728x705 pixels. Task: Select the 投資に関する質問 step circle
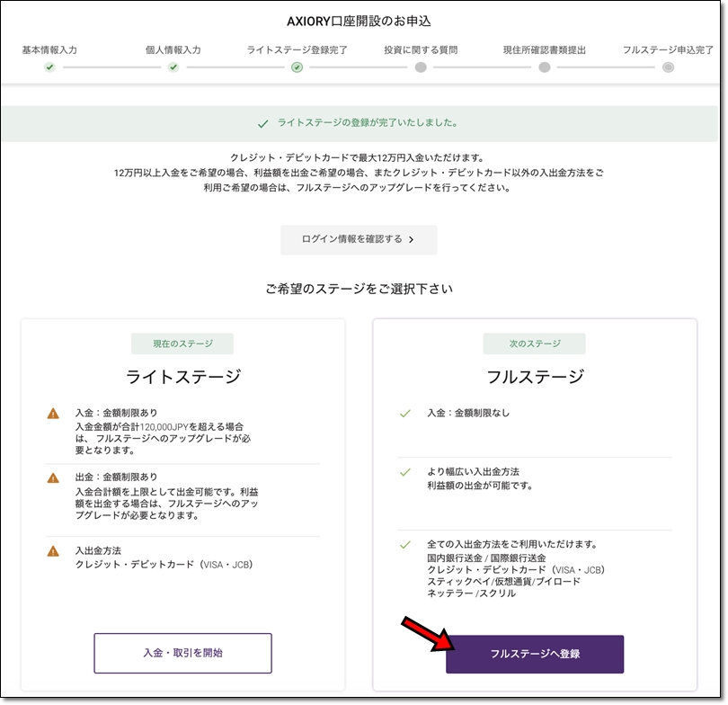tap(421, 67)
